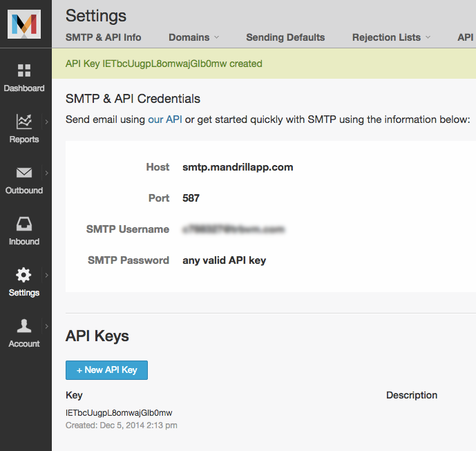476x451 pixels.
Task: Open the partially visible API tab
Action: click(x=466, y=37)
